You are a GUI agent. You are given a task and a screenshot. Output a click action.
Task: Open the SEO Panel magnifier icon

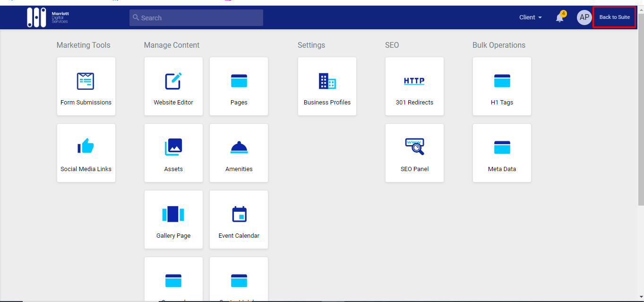(x=414, y=147)
